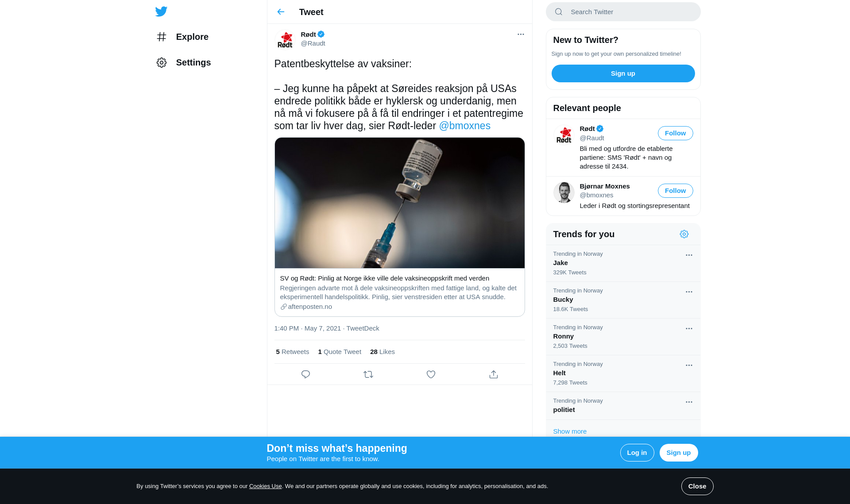Open the vaccine article image card
850x504 pixels.
click(399, 227)
